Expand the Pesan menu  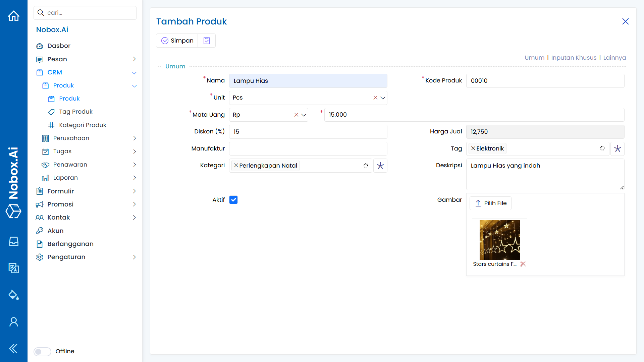tap(134, 59)
